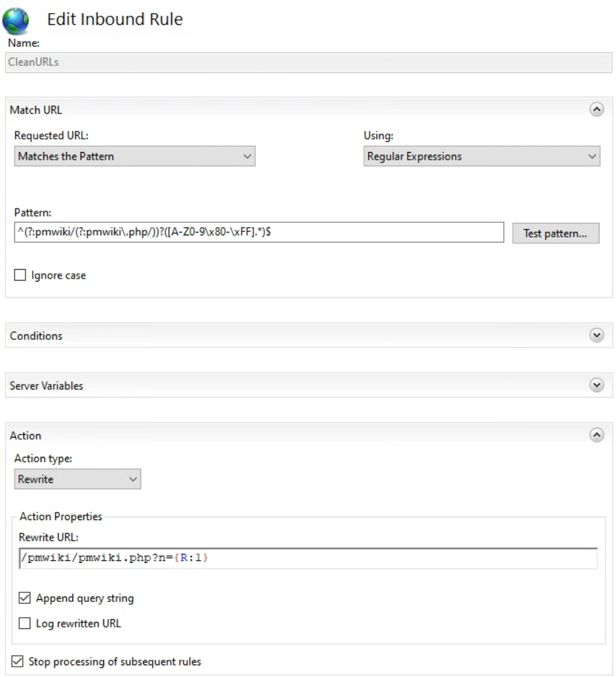Click the Conditions section header
The width and height of the screenshot is (616, 677).
click(x=308, y=336)
